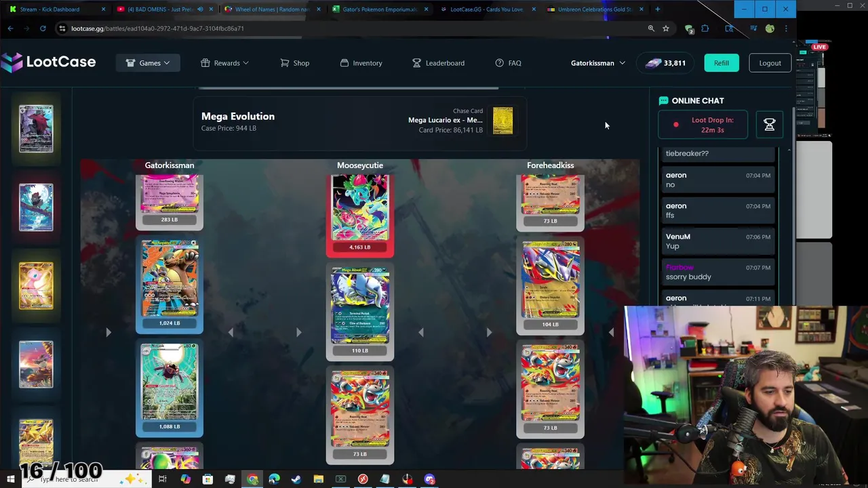
Task: Click the aeron 'ffs' chat message
Action: click(x=718, y=211)
